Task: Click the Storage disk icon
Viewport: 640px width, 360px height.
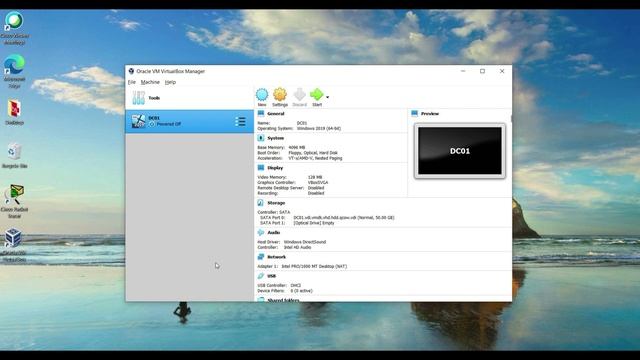Action: coord(261,203)
